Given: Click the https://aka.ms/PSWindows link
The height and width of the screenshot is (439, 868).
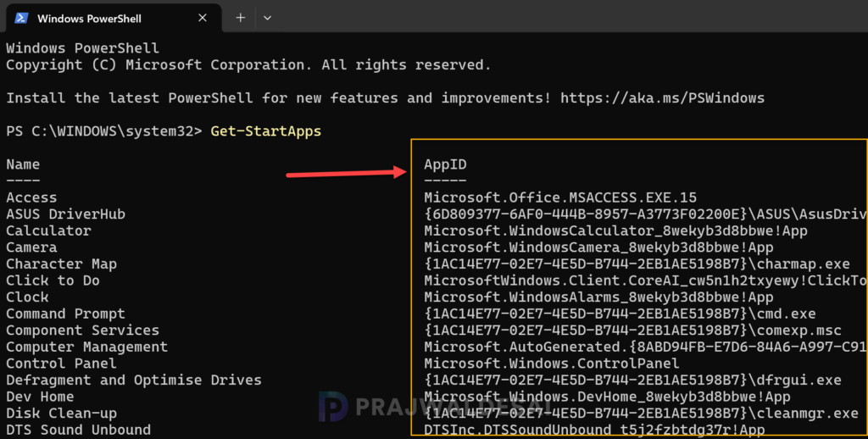Looking at the screenshot, I should 662,98.
